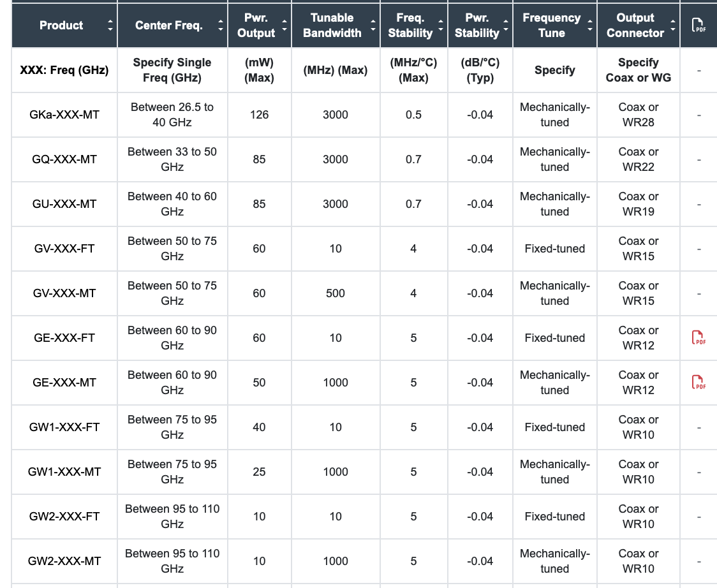The image size is (717, 588).
Task: Select the GQ-XXX-MT product cell
Action: (x=64, y=159)
